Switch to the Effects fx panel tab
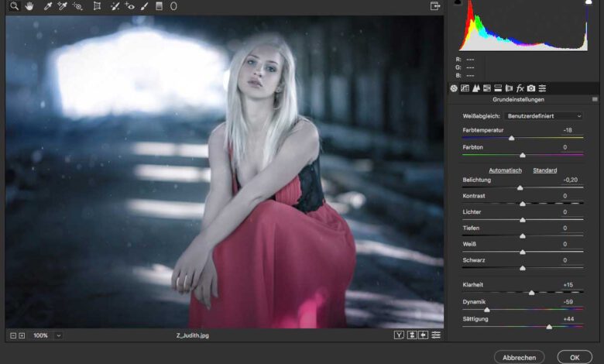The height and width of the screenshot is (364, 604). [520, 88]
